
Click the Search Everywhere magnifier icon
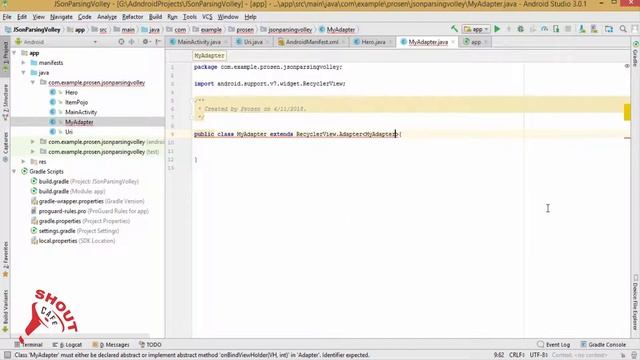click(623, 29)
